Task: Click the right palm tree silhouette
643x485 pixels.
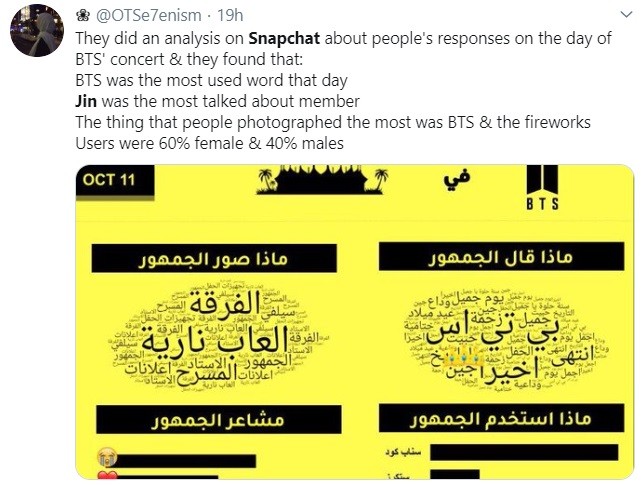Action: 381,180
